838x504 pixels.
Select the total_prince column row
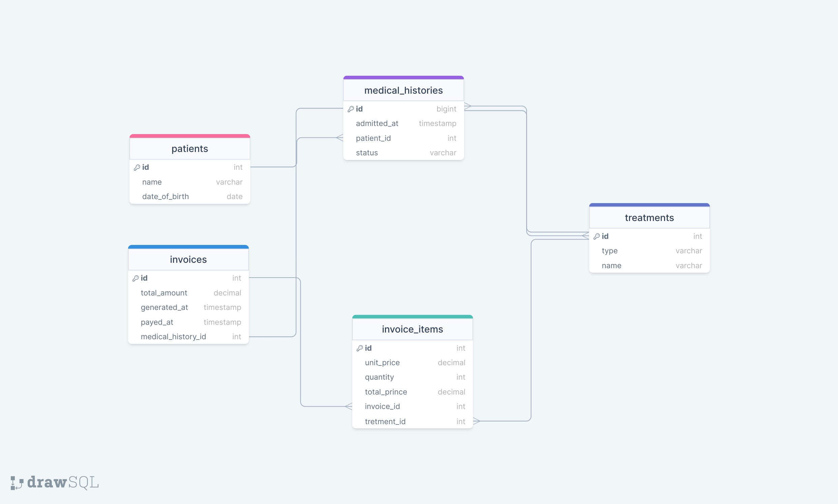click(412, 392)
